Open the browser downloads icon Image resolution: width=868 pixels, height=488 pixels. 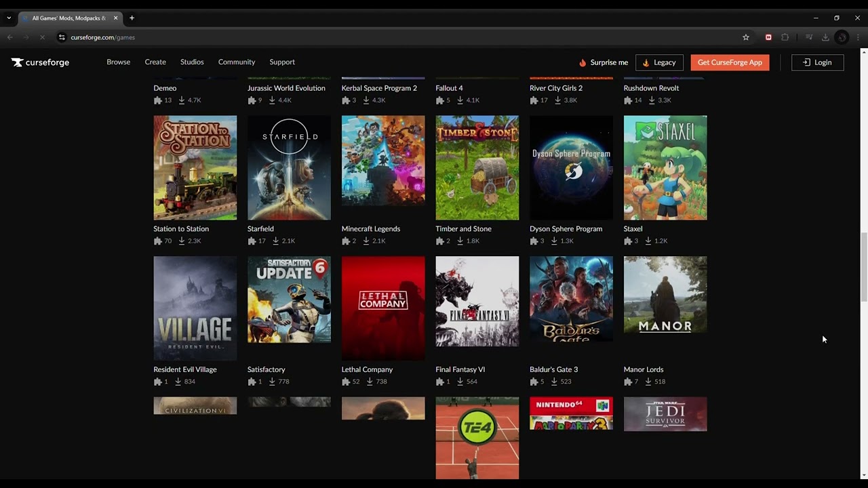(825, 37)
